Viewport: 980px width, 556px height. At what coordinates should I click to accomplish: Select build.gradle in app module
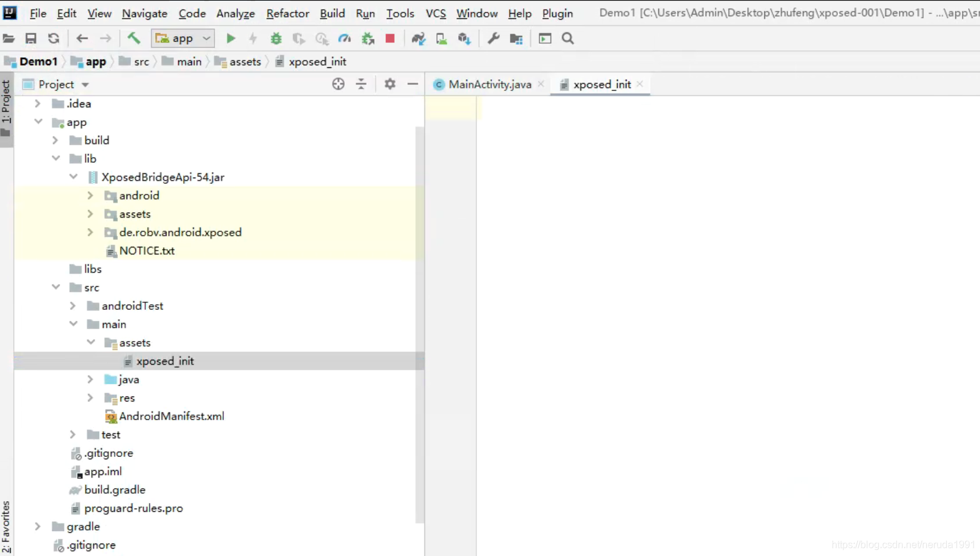click(115, 490)
